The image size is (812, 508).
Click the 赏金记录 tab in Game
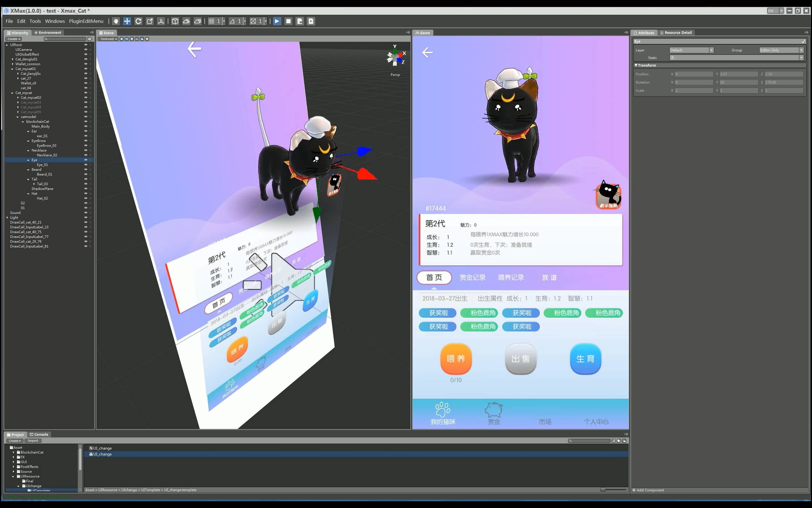(x=473, y=277)
